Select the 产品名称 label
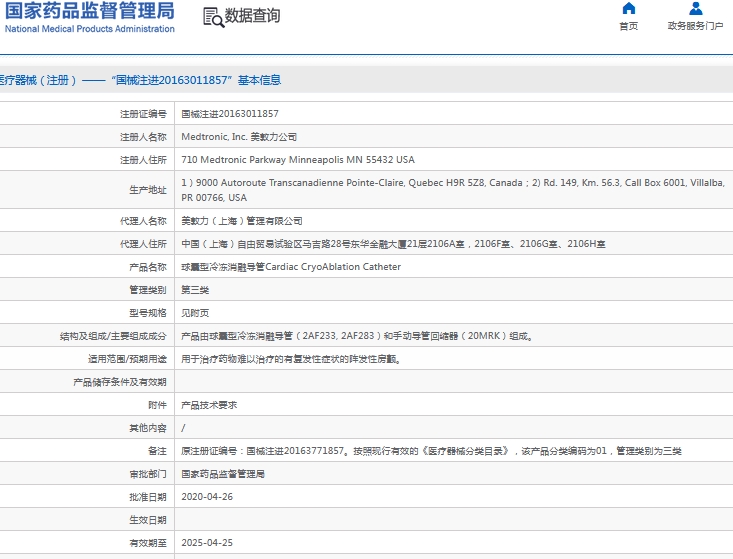 point(148,267)
